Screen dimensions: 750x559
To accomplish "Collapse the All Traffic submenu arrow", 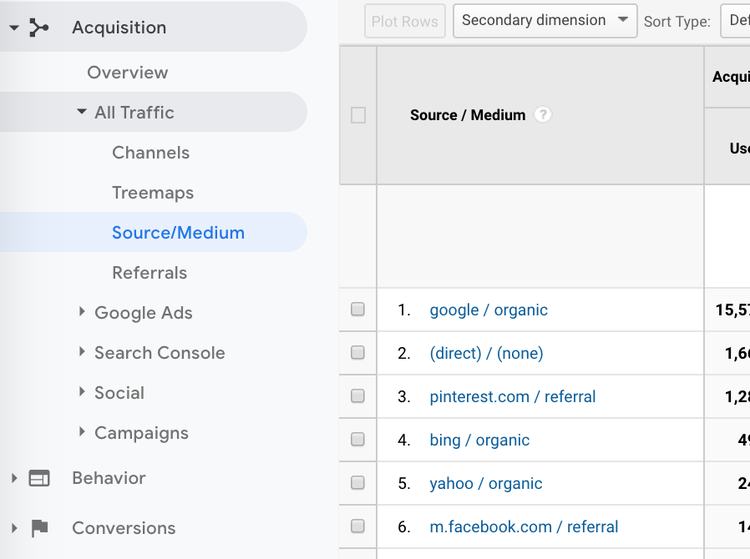I will (x=82, y=112).
